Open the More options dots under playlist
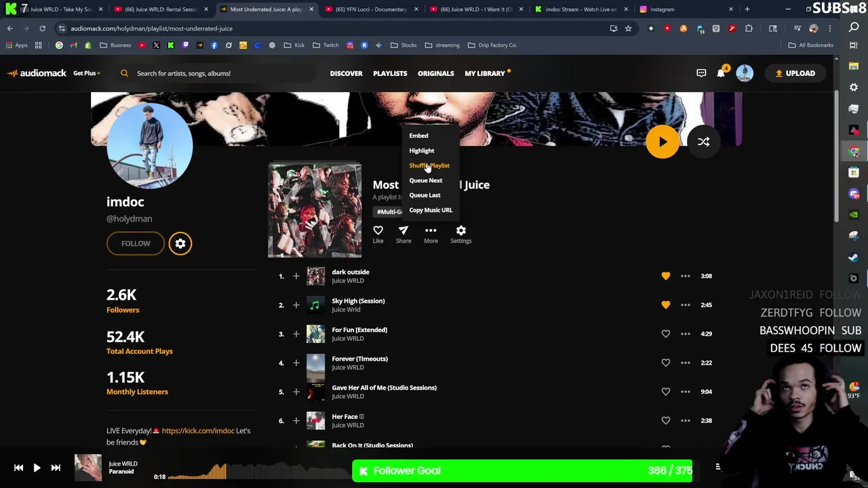This screenshot has height=488, width=868. tap(431, 234)
